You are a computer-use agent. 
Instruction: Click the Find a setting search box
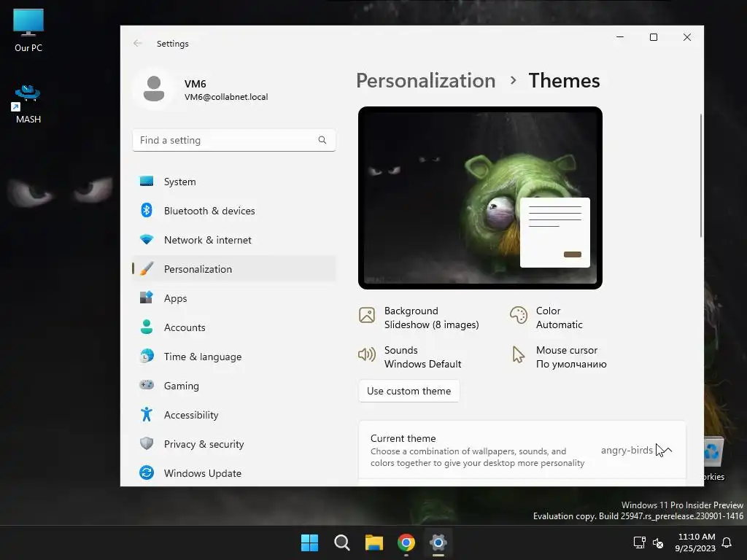(234, 140)
